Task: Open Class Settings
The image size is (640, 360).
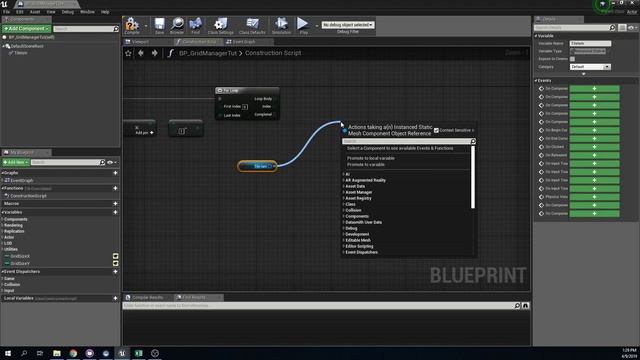Action: point(220,25)
